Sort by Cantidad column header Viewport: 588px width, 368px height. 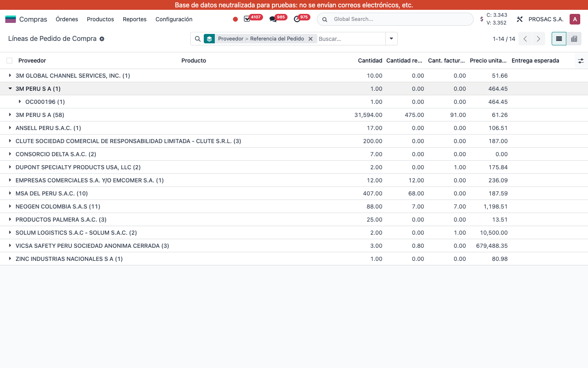370,61
